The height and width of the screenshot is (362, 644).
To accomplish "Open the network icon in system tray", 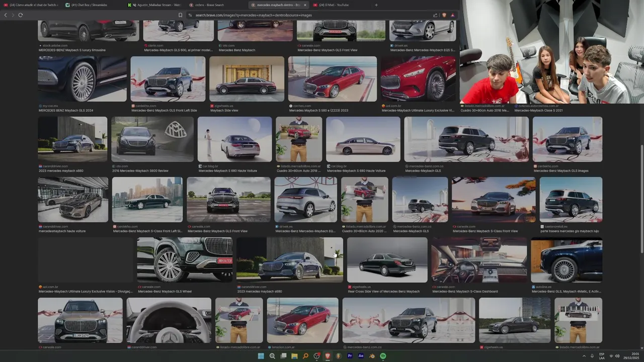I will (x=611, y=356).
